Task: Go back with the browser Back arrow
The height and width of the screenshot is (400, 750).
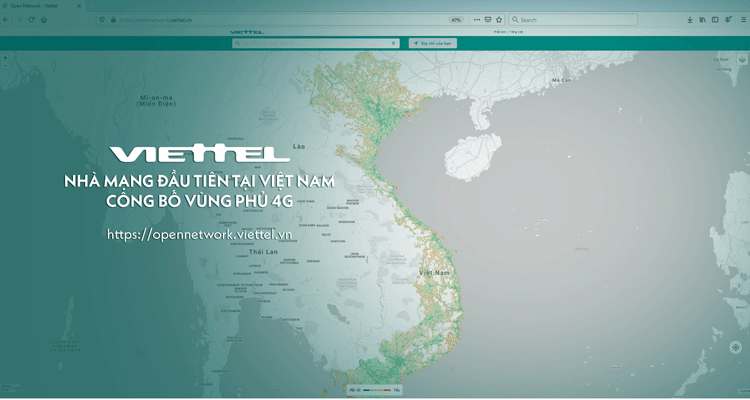Action: tap(6, 20)
